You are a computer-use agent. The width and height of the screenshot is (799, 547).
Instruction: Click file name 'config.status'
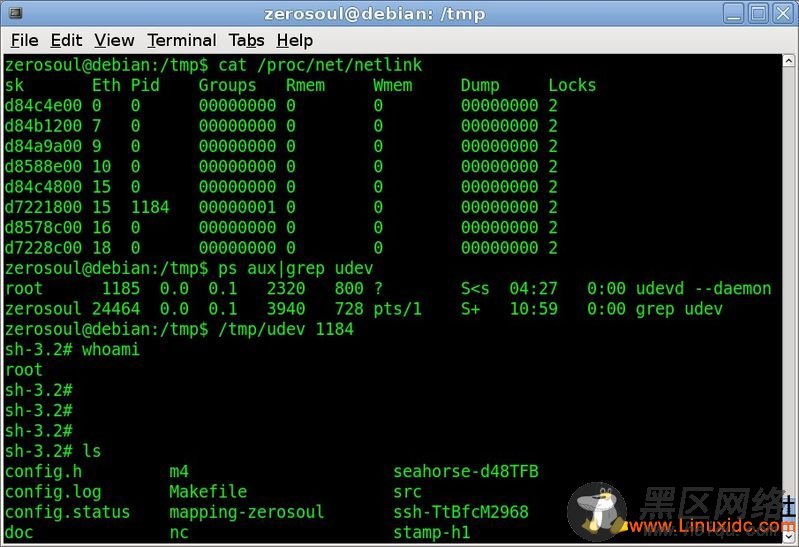[x=67, y=512]
